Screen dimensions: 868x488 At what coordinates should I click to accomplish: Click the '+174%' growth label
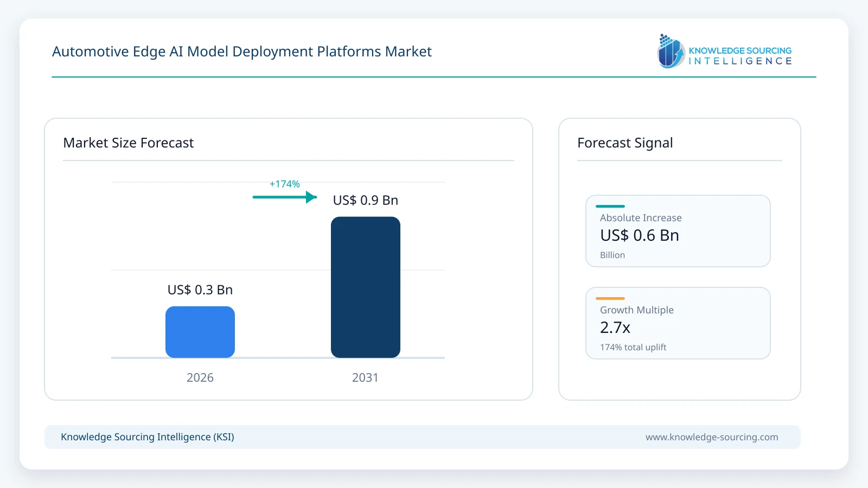[285, 184]
